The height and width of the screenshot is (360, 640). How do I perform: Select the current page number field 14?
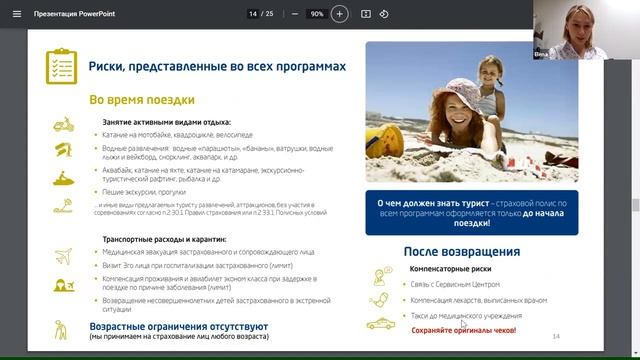[x=253, y=14]
